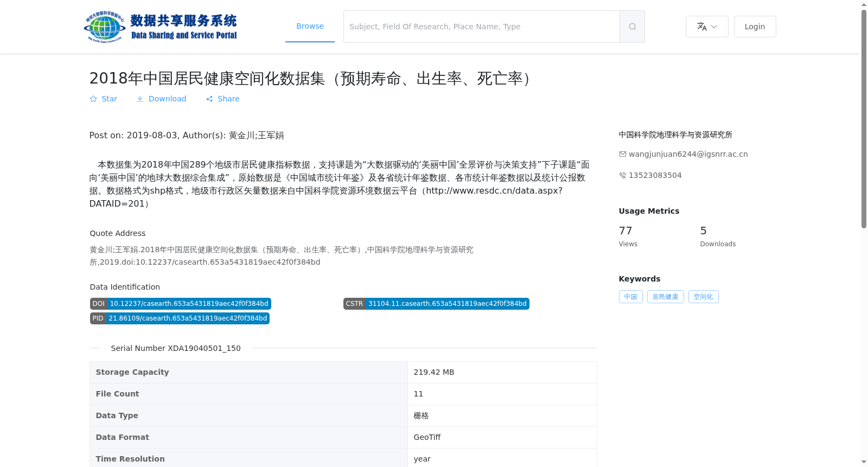Click the Data Format row label
The image size is (868, 467).
tap(122, 437)
